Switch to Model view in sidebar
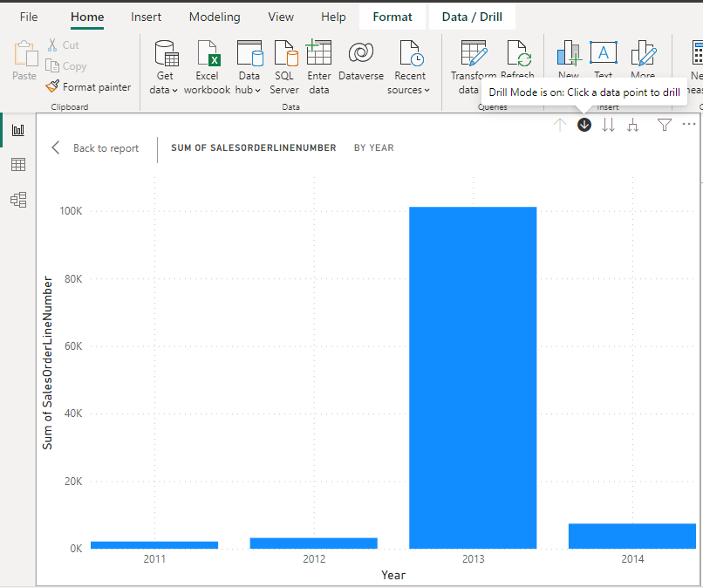 (18, 200)
